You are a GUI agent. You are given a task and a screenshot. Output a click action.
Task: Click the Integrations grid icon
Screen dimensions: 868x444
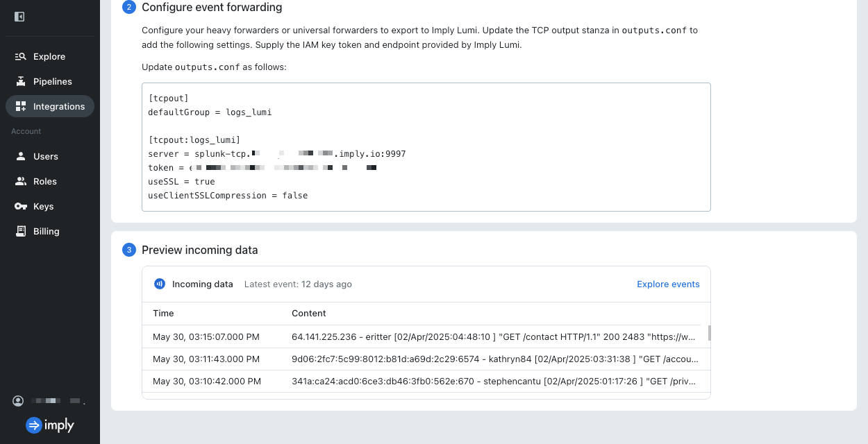(x=20, y=106)
